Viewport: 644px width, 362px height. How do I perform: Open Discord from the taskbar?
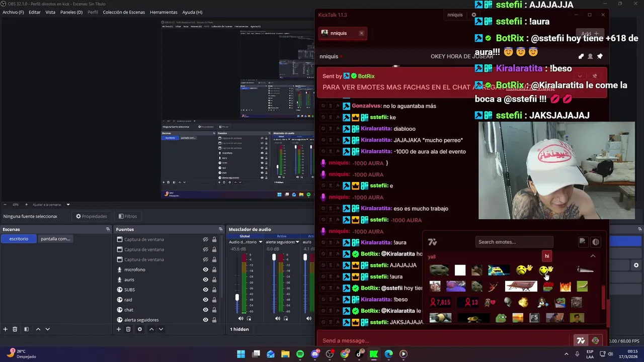pos(315,354)
